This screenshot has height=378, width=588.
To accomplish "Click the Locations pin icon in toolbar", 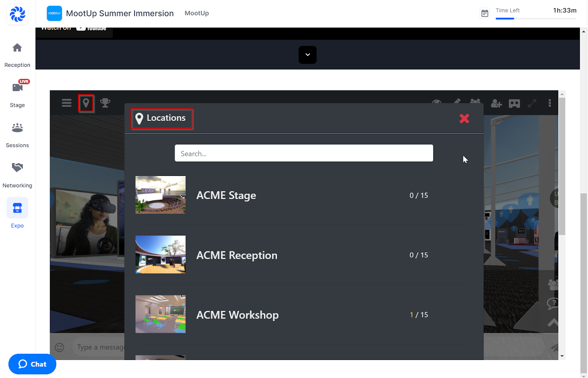I will (86, 103).
